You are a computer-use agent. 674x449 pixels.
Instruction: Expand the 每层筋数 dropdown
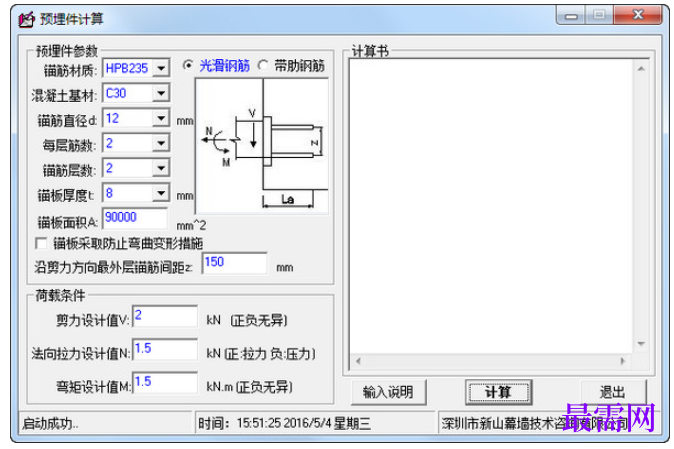pos(161,143)
